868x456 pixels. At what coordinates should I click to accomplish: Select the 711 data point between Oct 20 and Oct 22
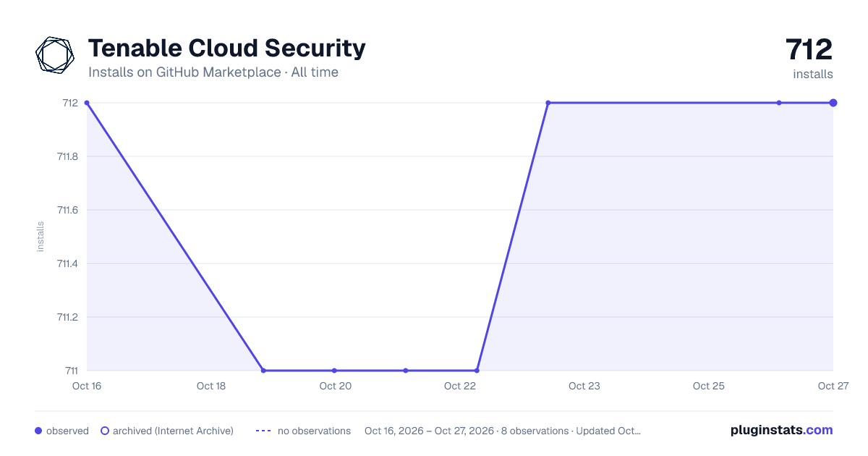(x=406, y=371)
